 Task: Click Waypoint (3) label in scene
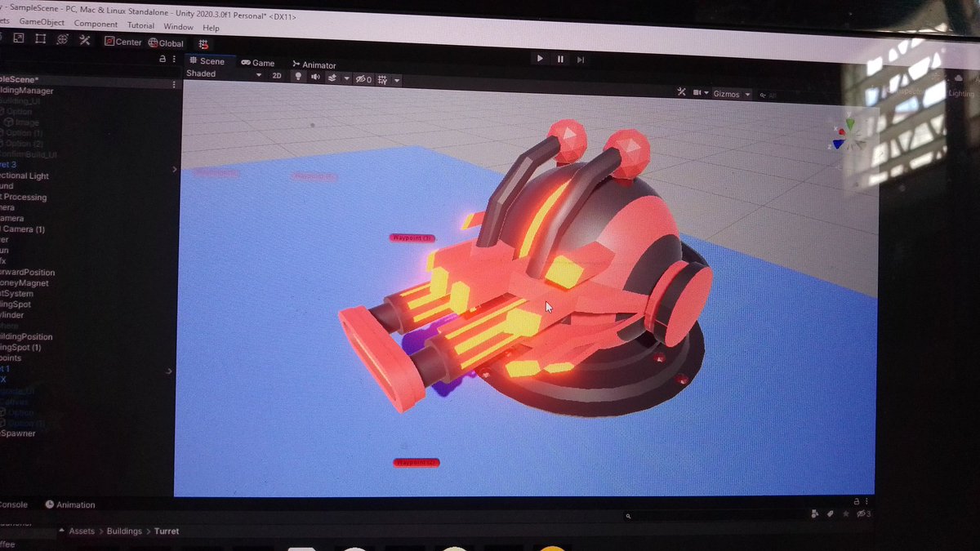tap(411, 238)
